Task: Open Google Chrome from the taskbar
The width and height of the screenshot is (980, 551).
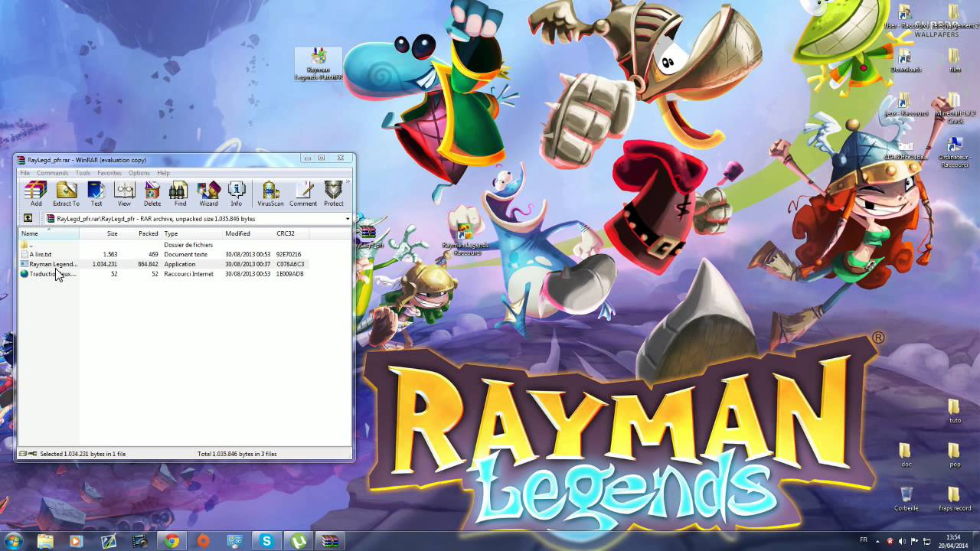Action: coord(171,541)
